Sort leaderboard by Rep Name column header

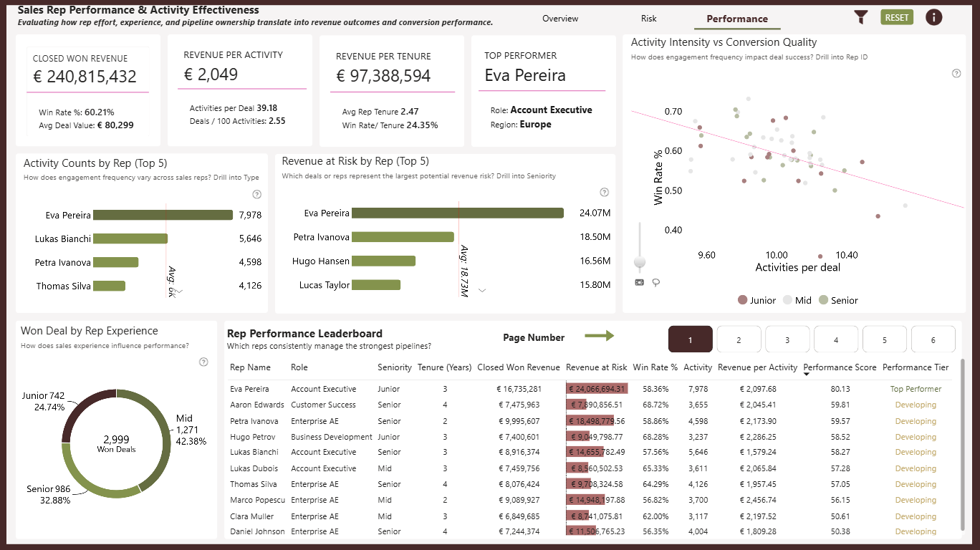tap(250, 367)
